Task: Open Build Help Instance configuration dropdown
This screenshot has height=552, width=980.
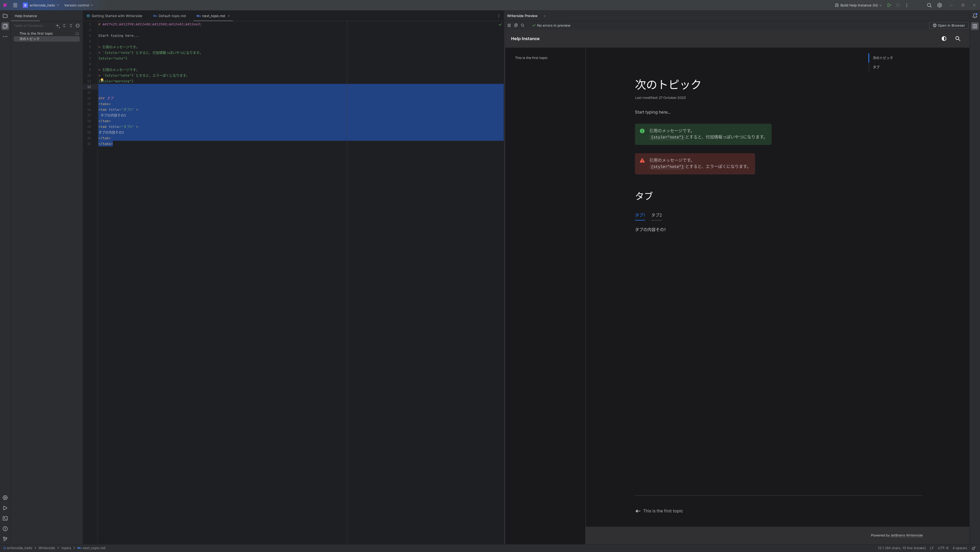Action: (858, 5)
